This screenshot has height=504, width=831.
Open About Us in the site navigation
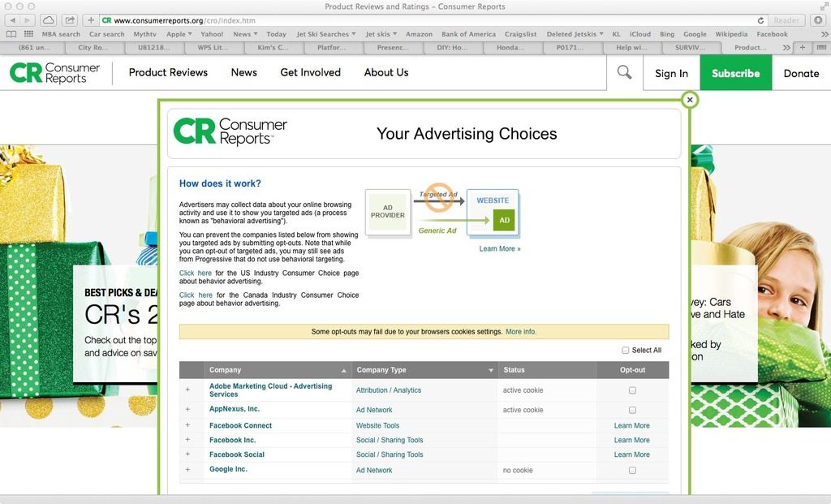point(386,72)
